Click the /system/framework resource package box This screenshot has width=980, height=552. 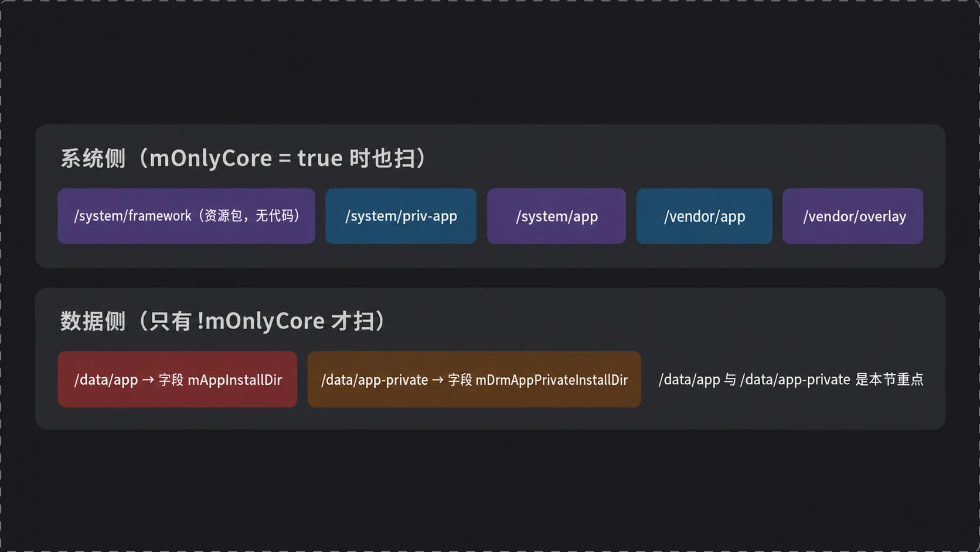(186, 216)
